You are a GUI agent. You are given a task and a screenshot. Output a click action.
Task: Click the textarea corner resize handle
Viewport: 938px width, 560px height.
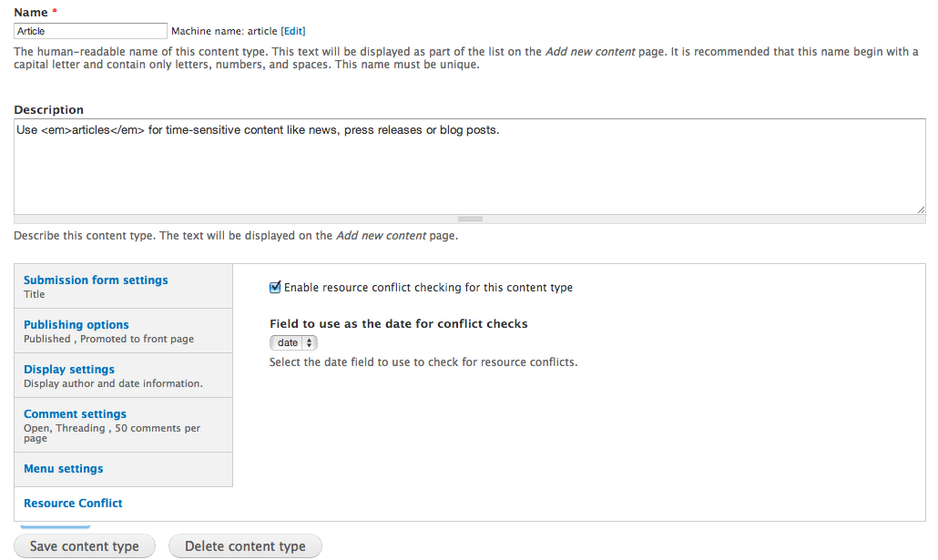921,209
